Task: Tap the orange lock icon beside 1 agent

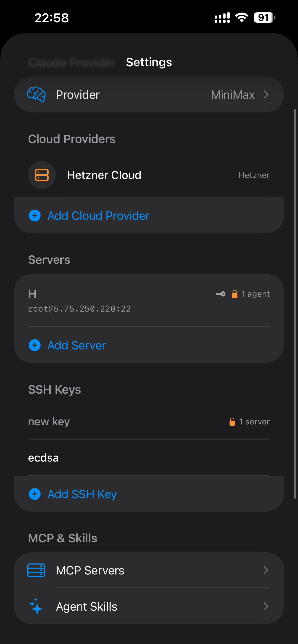Action: pos(234,294)
